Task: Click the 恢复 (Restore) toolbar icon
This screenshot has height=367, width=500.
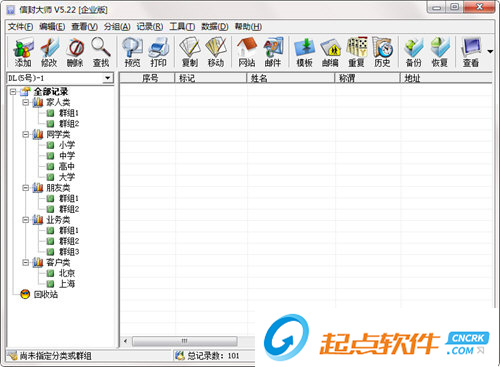Action: click(440, 52)
